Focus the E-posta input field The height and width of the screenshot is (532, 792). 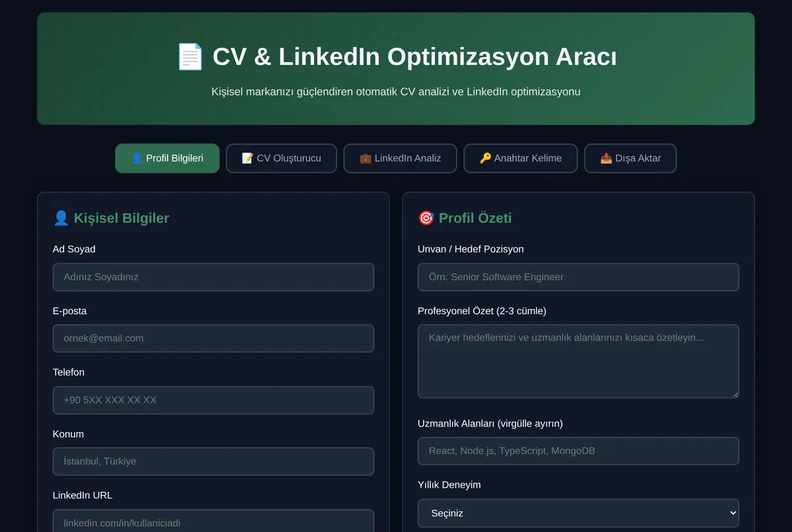213,338
